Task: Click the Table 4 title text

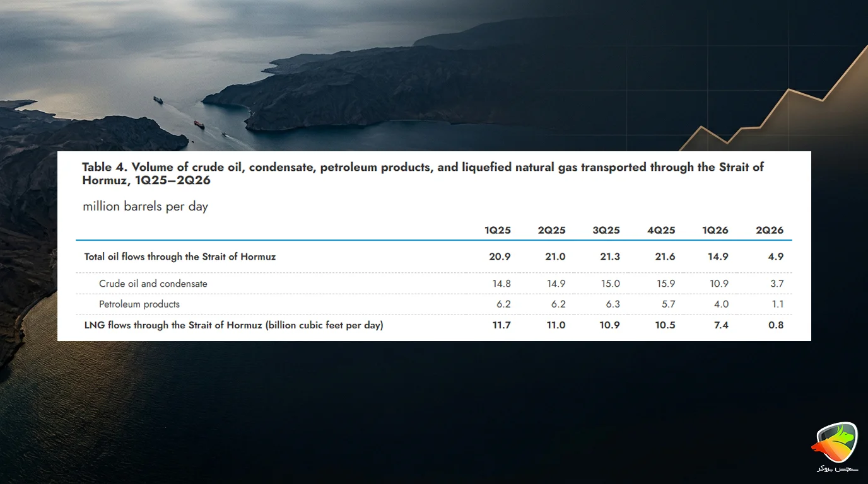Action: coord(423,173)
